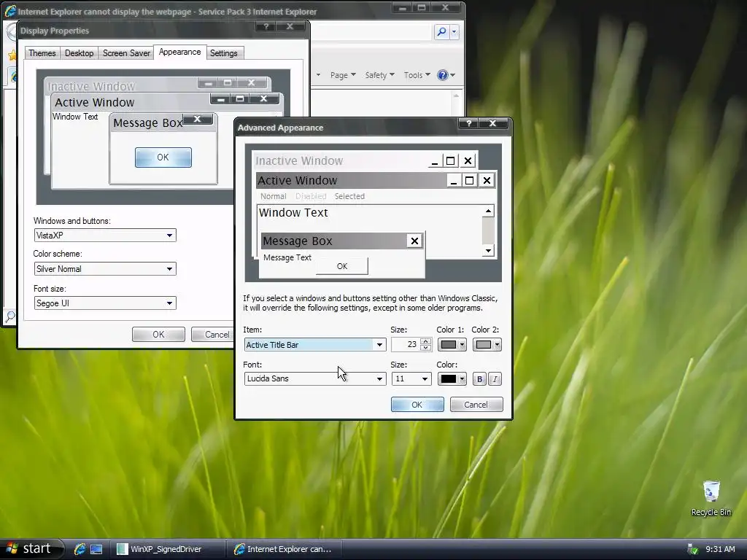Open the Recycle Bin desktop icon
The height and width of the screenshot is (560, 747).
(x=711, y=498)
